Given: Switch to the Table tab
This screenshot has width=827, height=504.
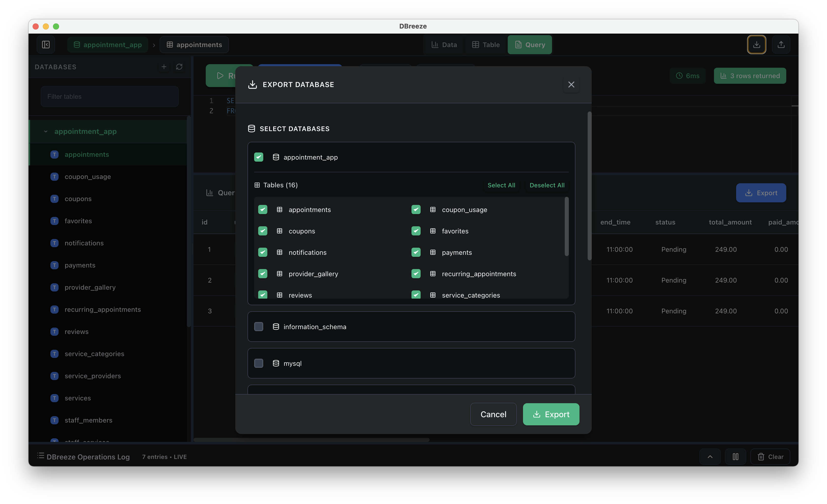Looking at the screenshot, I should click(486, 45).
